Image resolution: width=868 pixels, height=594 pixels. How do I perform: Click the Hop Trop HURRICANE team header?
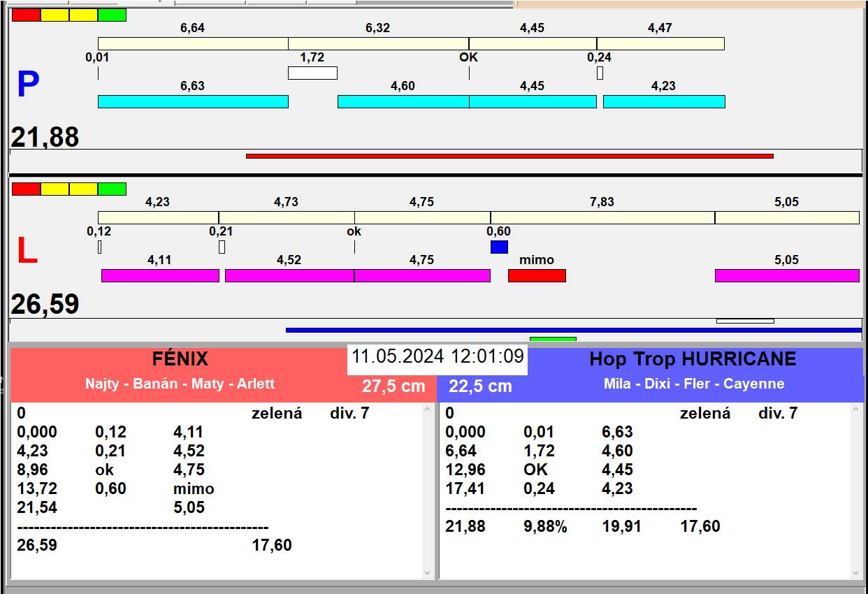692,359
